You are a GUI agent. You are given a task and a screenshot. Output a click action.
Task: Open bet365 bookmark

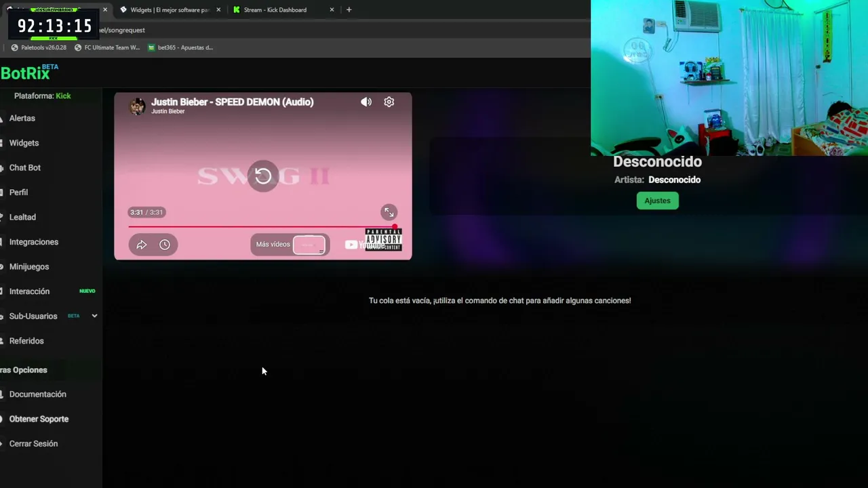tap(180, 47)
